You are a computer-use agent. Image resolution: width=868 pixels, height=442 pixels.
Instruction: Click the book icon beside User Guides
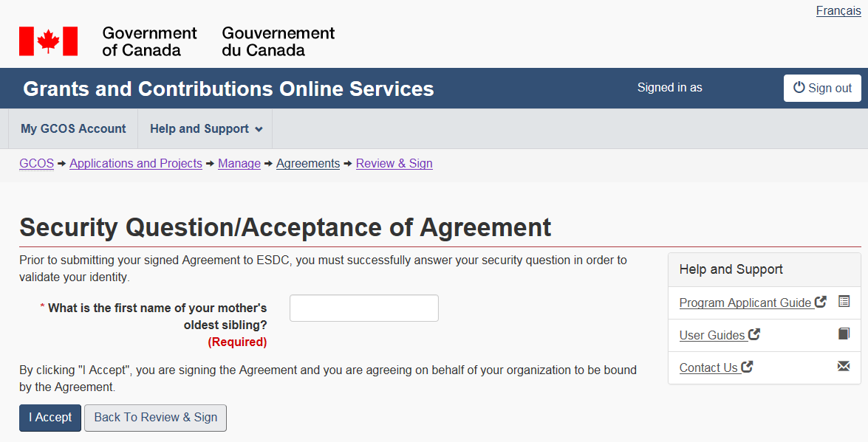844,334
